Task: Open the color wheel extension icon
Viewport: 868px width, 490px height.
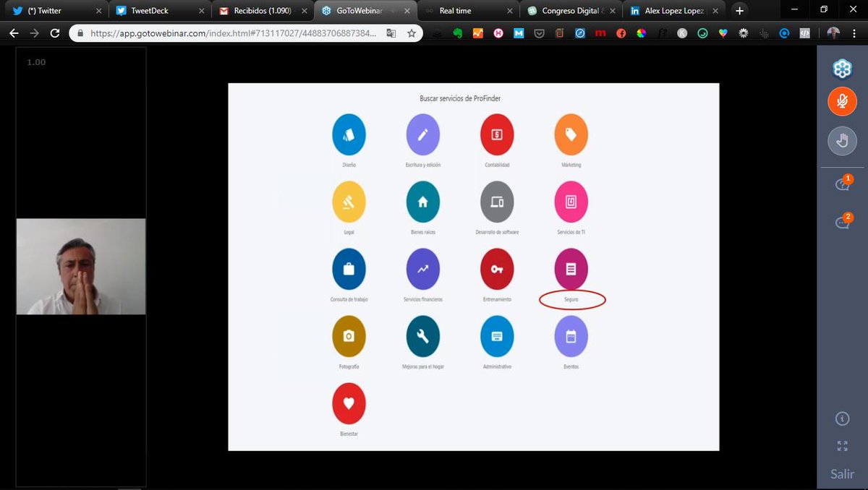Action: (x=642, y=33)
